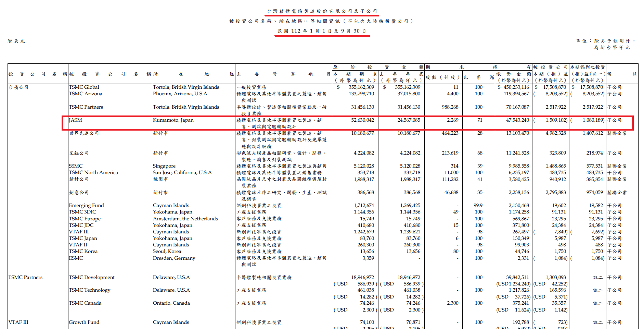The image size is (644, 329).
Task: Select the 台積公司 investor company cell
Action: 18,87
